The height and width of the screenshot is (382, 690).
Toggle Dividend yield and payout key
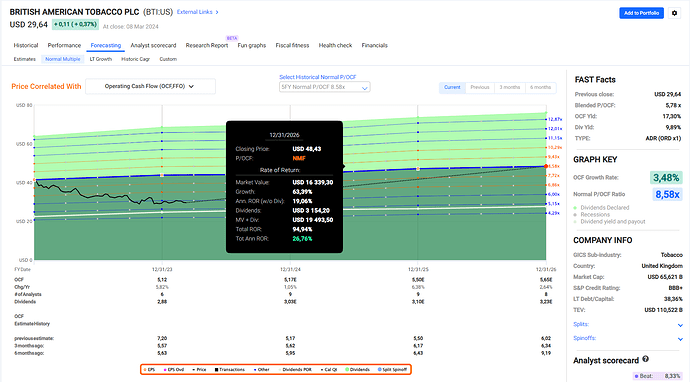click(x=609, y=222)
